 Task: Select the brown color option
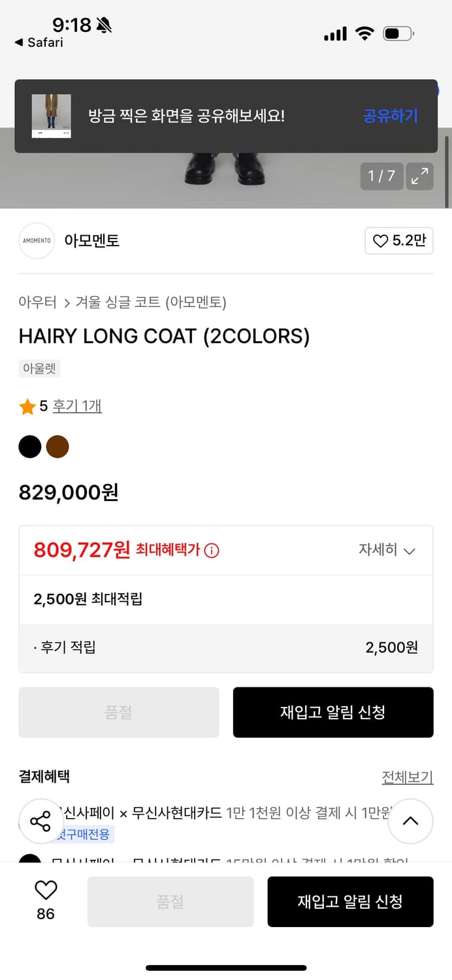tap(58, 446)
